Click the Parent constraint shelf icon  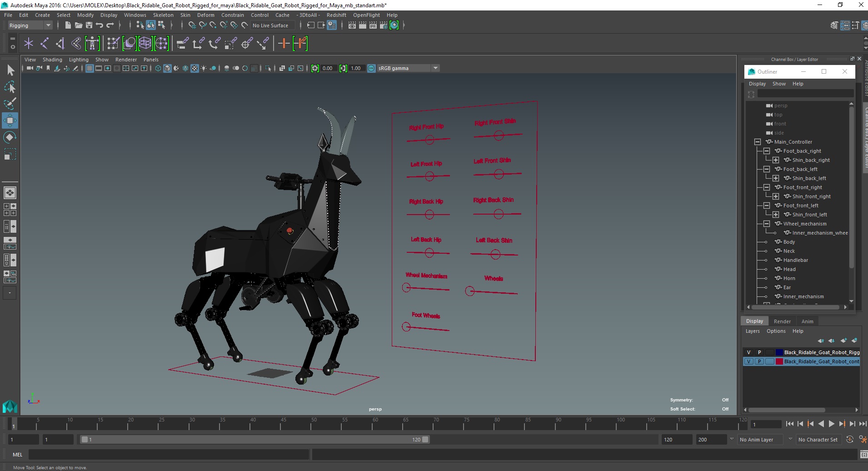click(182, 44)
